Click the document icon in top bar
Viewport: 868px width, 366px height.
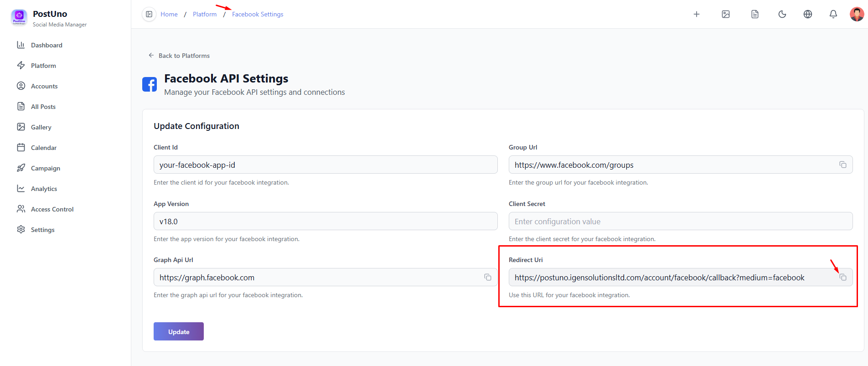tap(754, 14)
